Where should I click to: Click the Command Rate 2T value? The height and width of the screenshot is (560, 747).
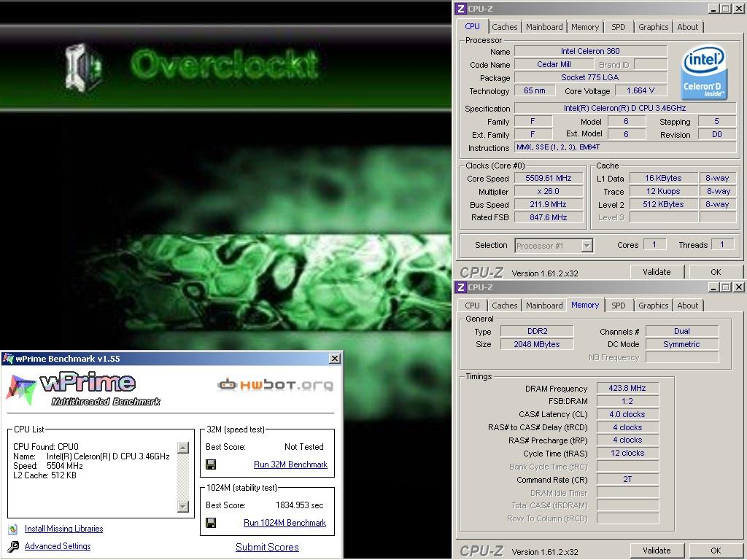click(627, 480)
